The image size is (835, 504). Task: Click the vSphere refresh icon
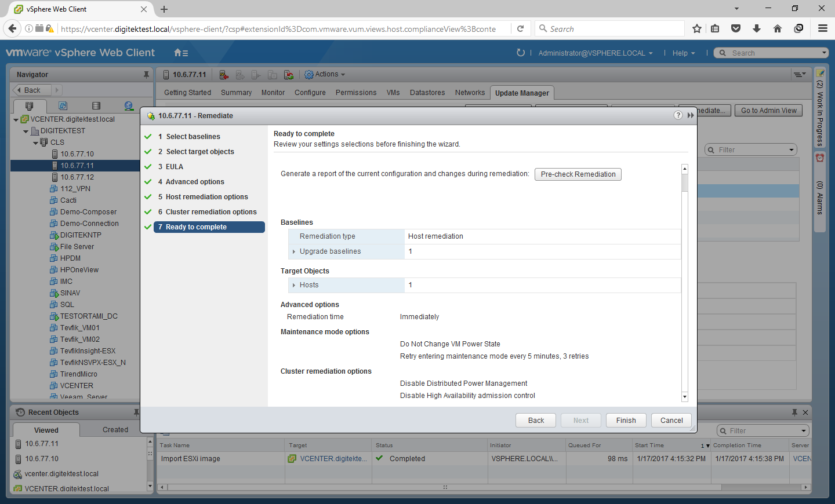pos(521,53)
